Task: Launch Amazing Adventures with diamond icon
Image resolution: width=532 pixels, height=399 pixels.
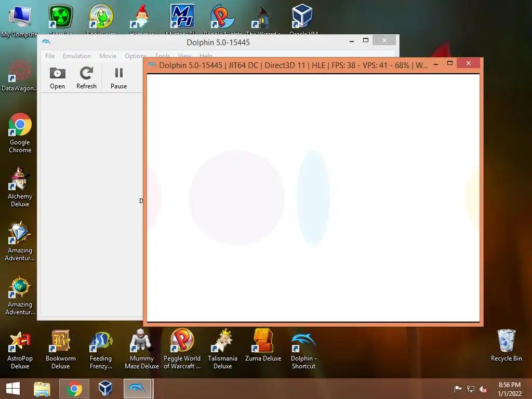Action: [x=20, y=241]
